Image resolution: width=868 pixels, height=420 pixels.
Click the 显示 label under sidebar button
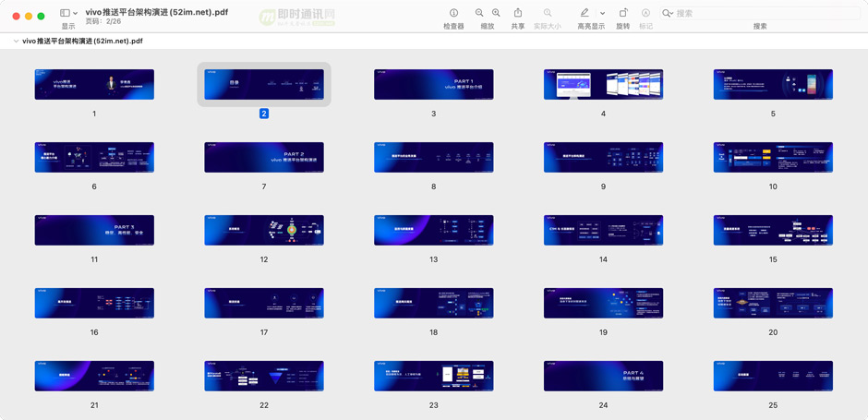click(x=68, y=26)
